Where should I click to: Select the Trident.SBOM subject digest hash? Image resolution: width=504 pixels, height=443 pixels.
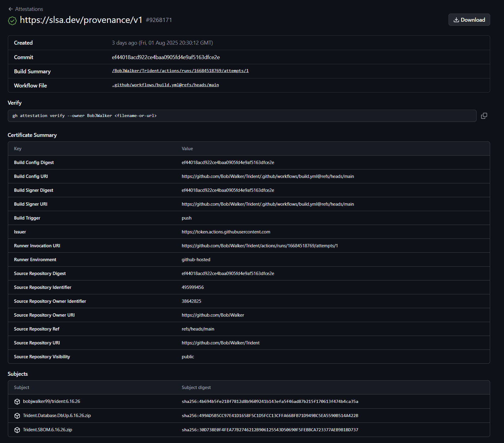(270, 429)
